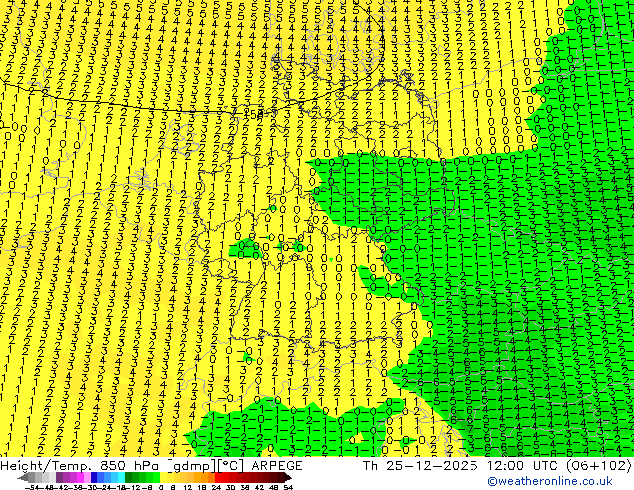634x490 pixels.
Task: Click the 'ARPEGE' model name in title
Action: (277, 466)
